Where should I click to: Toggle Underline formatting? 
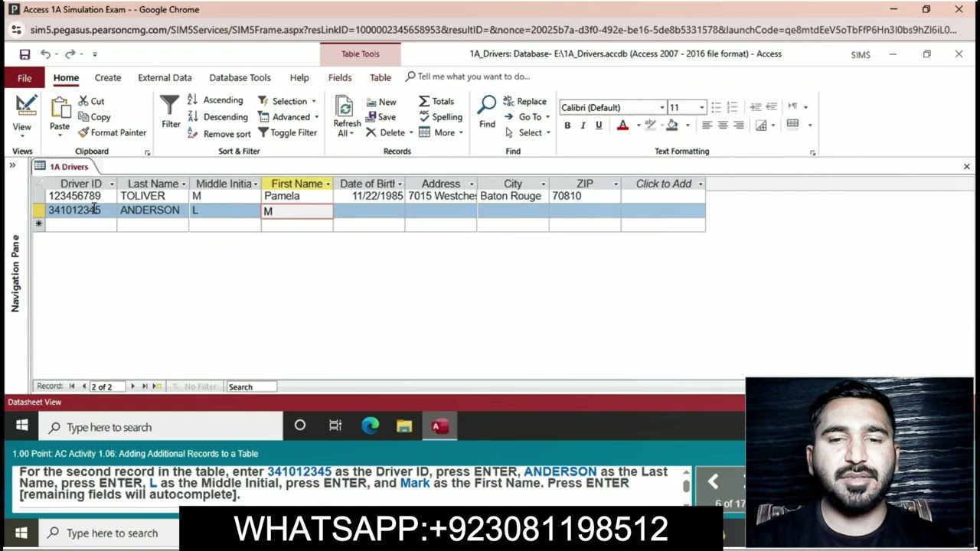(x=599, y=126)
